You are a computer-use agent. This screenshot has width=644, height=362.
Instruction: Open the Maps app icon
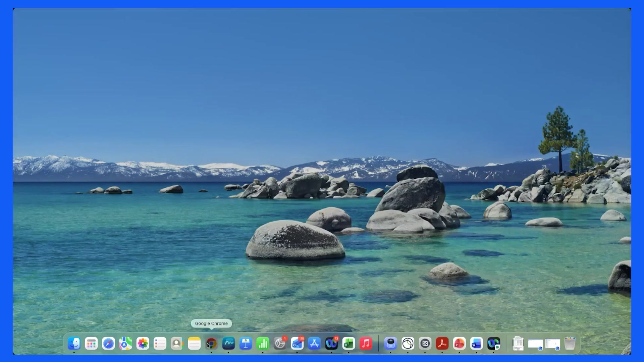[x=125, y=344]
